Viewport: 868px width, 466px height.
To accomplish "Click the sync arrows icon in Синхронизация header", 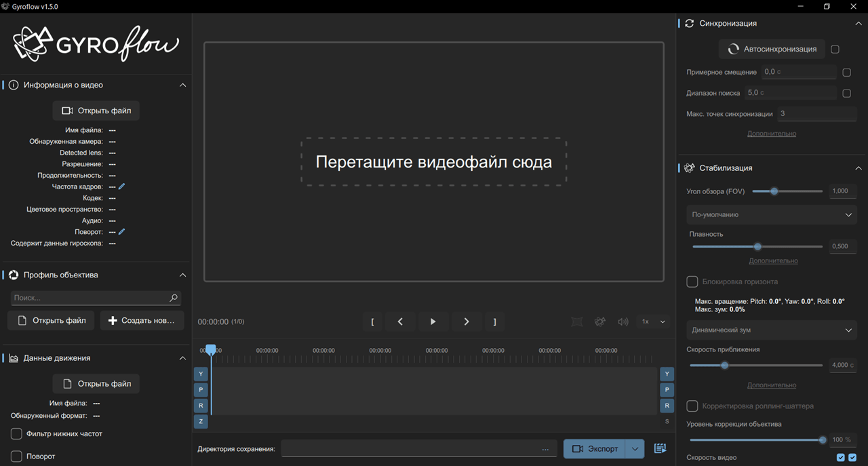I will [690, 23].
